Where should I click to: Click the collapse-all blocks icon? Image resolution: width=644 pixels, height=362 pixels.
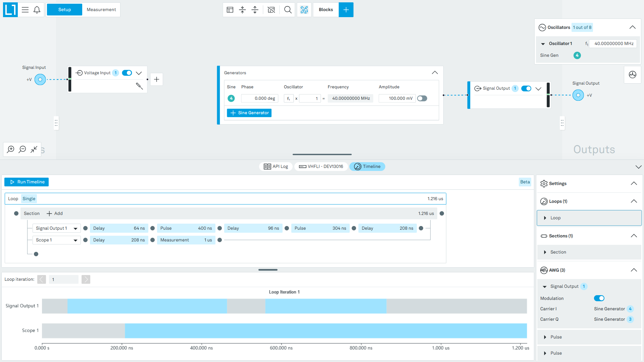click(x=242, y=10)
